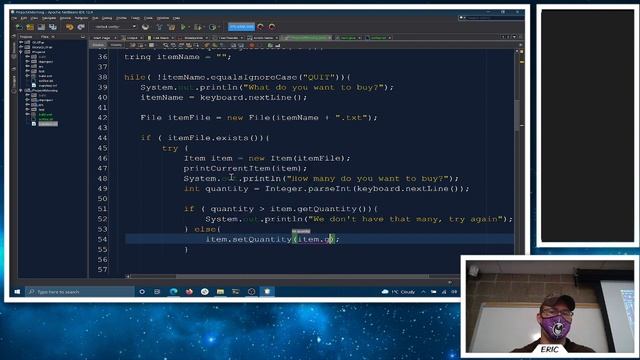The height and width of the screenshot is (360, 640).
Task: Click line number 57 in the gutter
Action: click(103, 269)
